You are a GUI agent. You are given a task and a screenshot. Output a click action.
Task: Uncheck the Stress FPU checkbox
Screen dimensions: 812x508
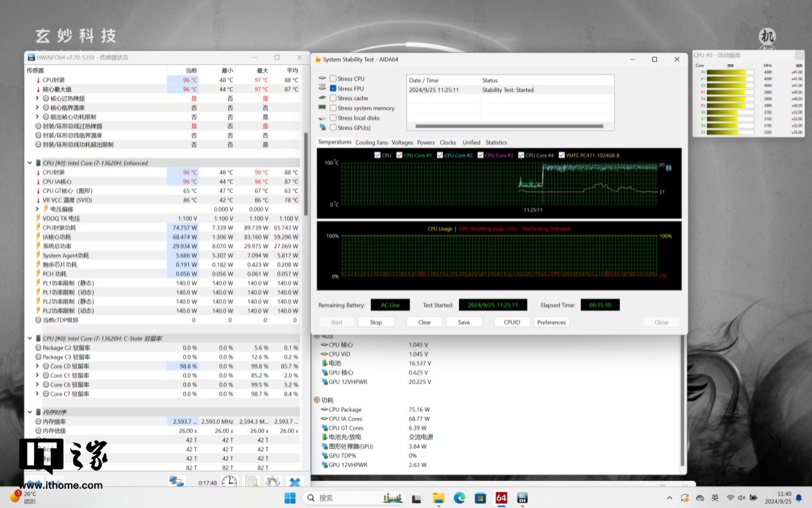pos(333,89)
